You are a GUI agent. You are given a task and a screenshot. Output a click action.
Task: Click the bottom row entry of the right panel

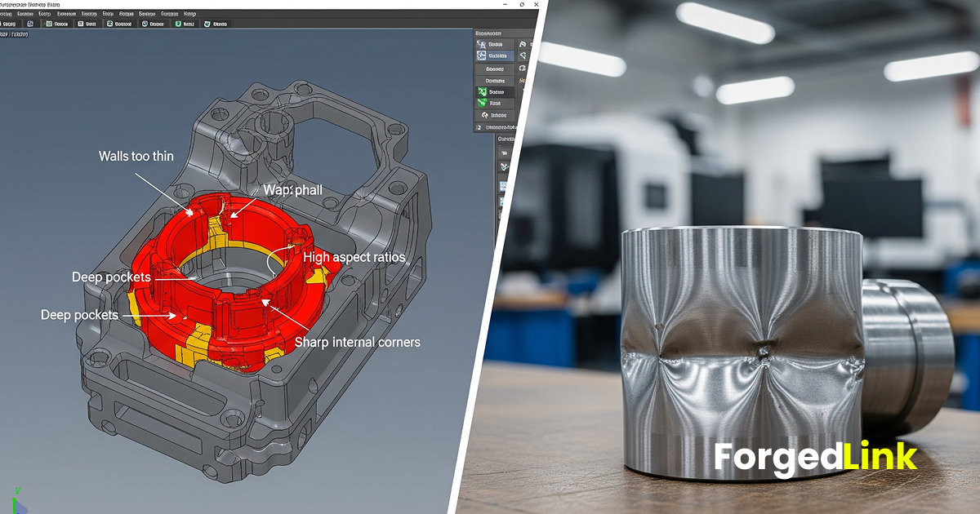[495, 127]
